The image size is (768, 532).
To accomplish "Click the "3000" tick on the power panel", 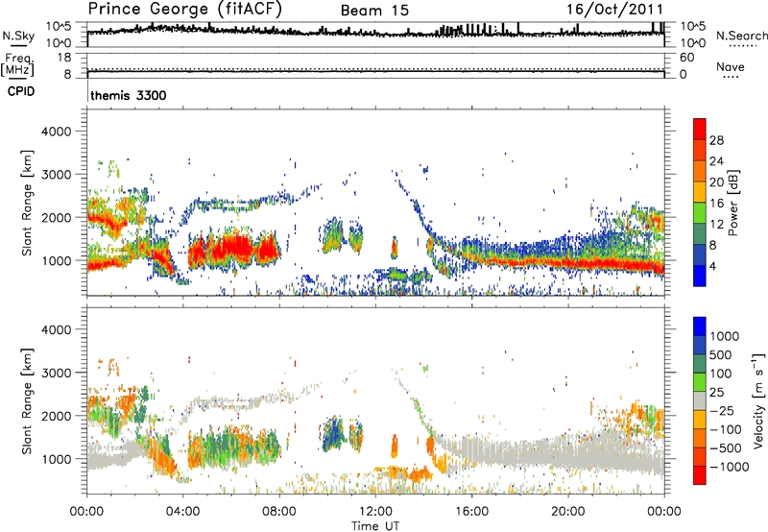I will pyautogui.click(x=57, y=175).
